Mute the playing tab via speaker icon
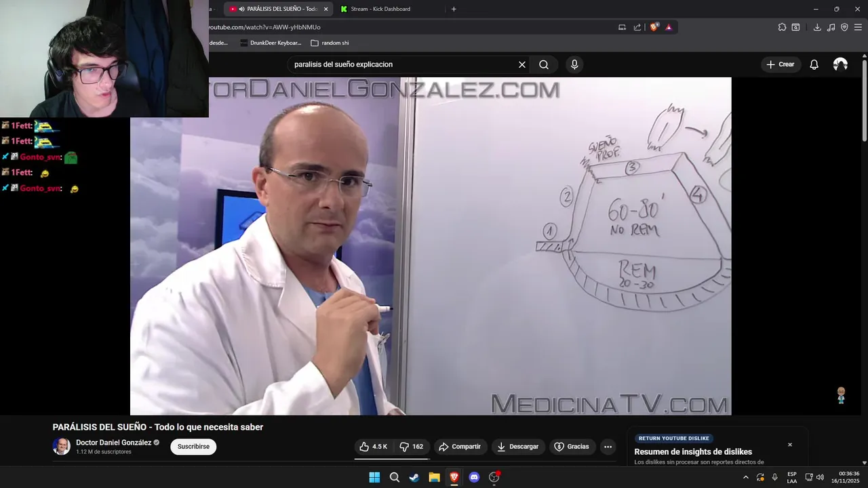The width and height of the screenshot is (868, 488). click(242, 9)
